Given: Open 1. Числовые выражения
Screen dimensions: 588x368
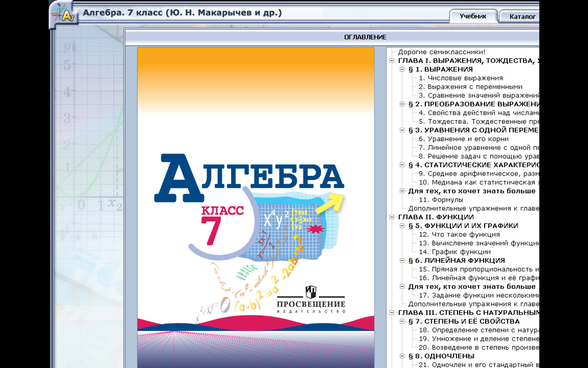Looking at the screenshot, I should (461, 78).
